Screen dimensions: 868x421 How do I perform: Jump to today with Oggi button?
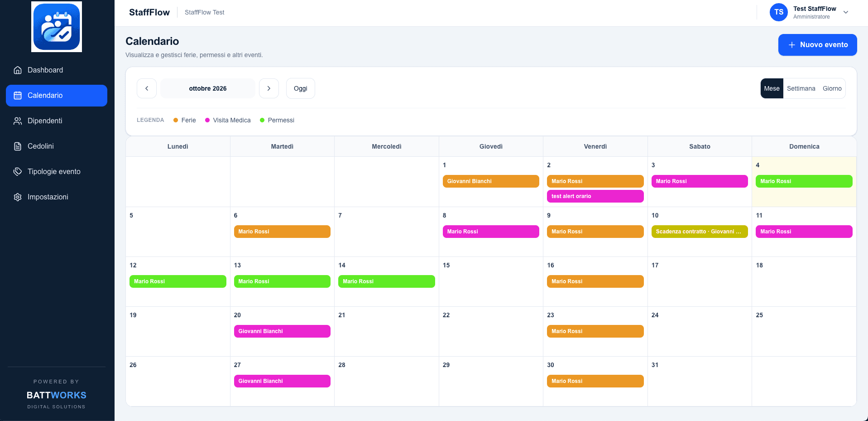click(301, 88)
